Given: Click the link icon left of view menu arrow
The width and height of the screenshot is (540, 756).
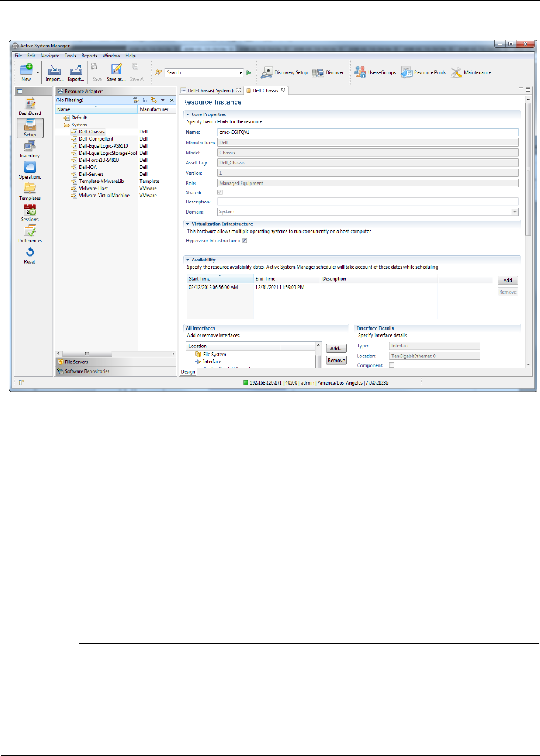Looking at the screenshot, I should coord(154,100).
